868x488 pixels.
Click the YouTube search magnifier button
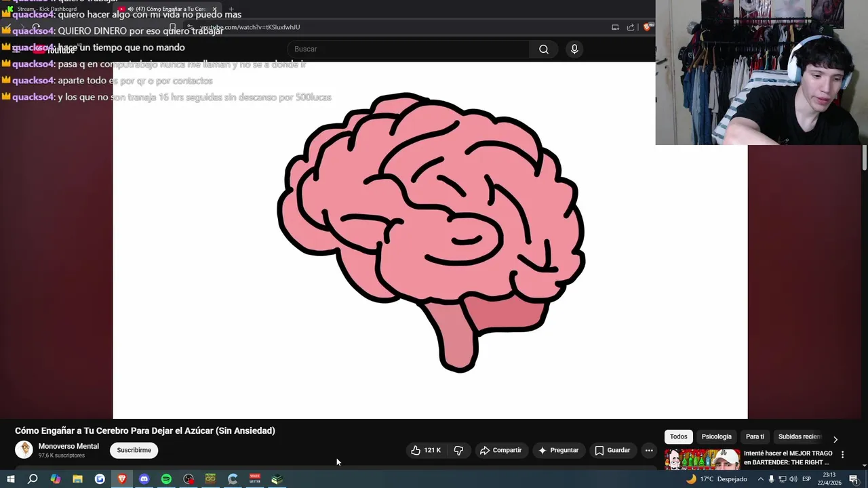[x=543, y=49]
